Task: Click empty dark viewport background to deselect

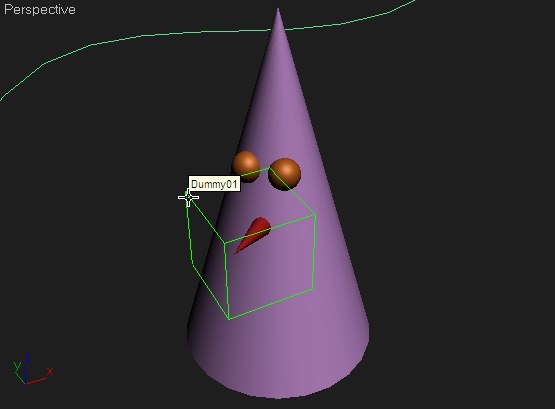Action: click(460, 212)
